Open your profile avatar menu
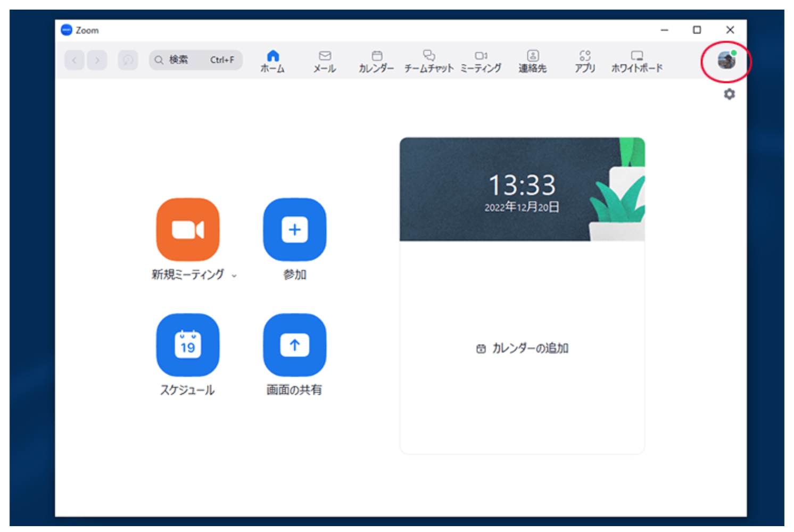794x532 pixels. click(x=726, y=61)
